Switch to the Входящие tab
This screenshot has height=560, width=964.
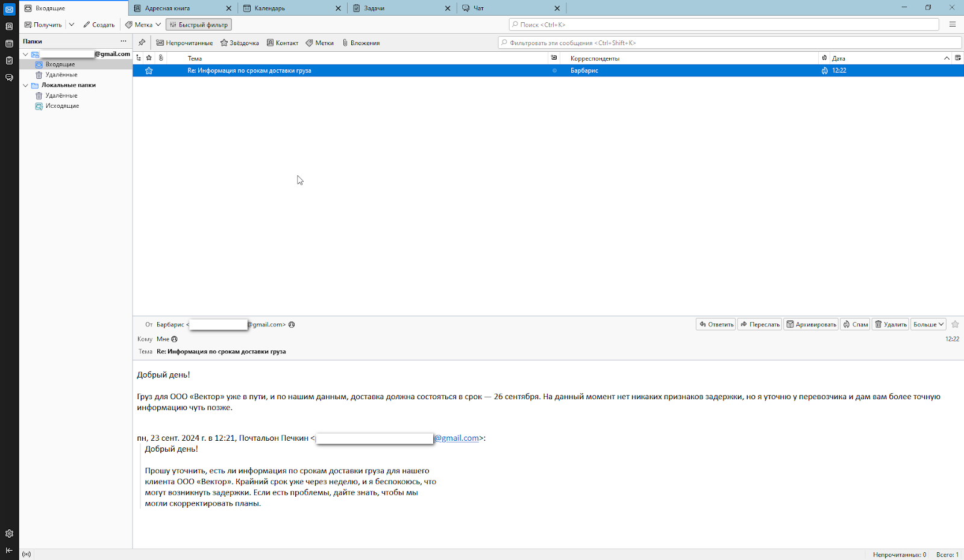[x=74, y=8]
